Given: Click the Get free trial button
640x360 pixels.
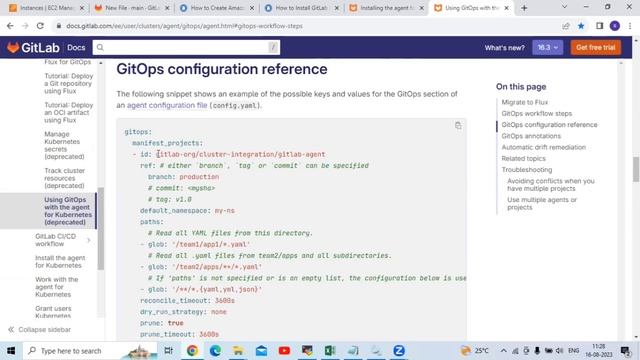Looking at the screenshot, I should [x=596, y=47].
